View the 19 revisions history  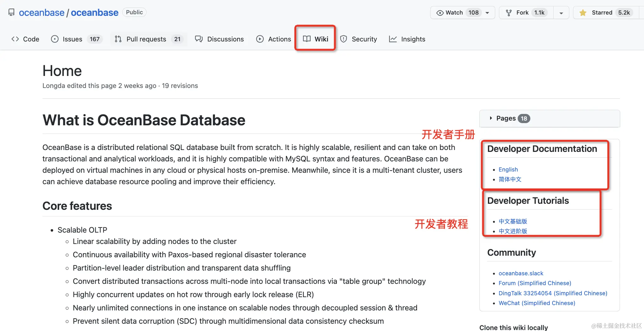tap(180, 86)
